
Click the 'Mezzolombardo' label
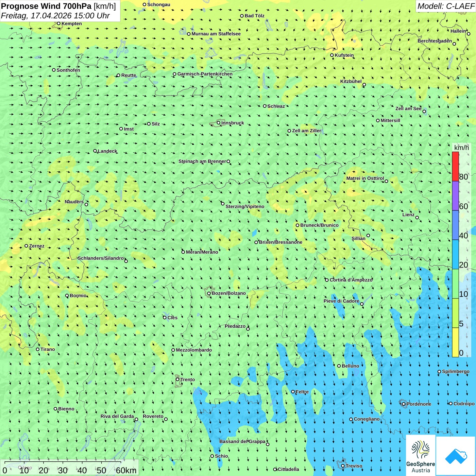click(194, 350)
